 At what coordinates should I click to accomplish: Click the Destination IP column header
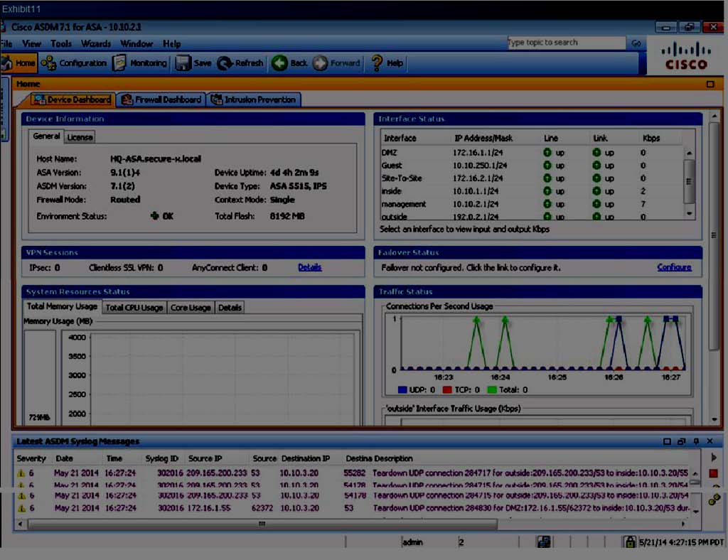[x=306, y=458]
